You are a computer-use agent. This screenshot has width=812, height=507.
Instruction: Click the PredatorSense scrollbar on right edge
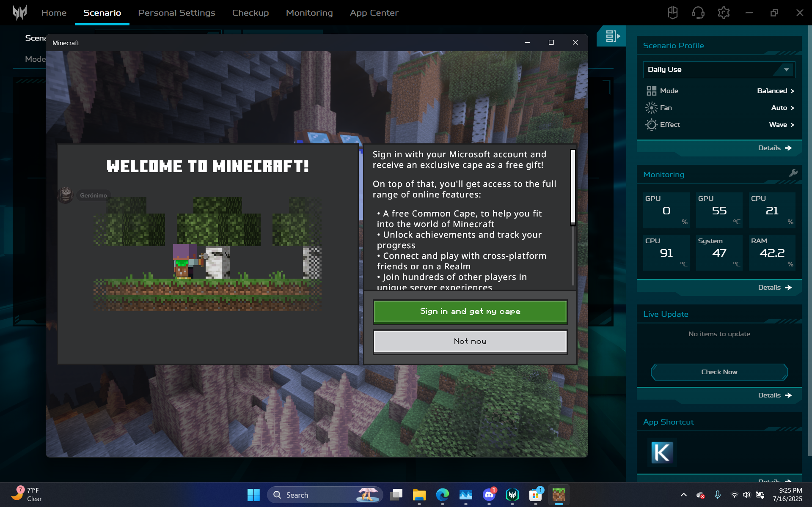pos(809,241)
